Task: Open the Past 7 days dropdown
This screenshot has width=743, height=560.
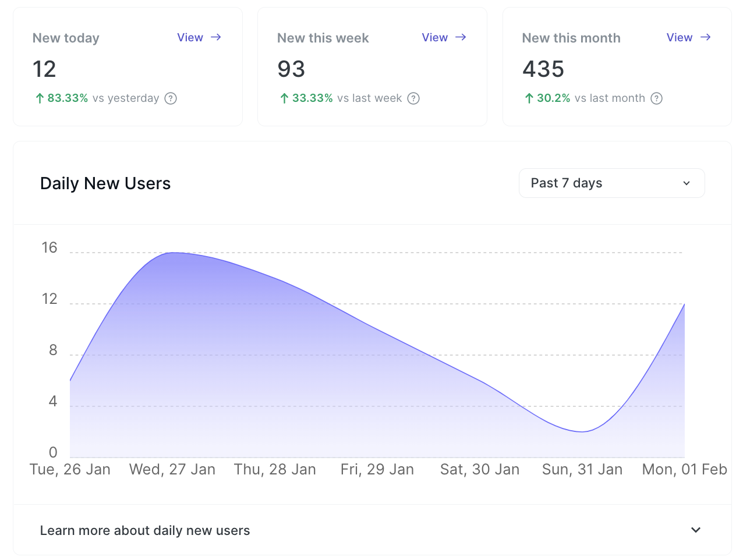Action: [x=611, y=183]
